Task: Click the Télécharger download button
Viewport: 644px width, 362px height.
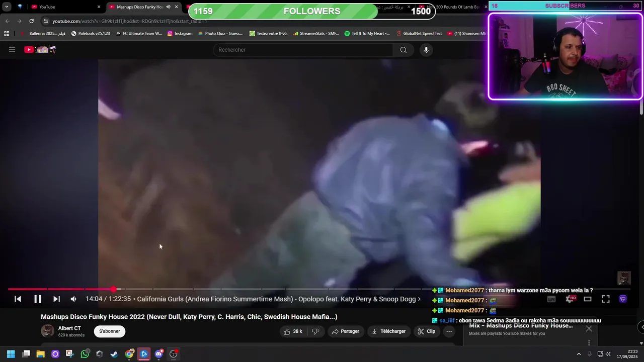Action: point(388,331)
